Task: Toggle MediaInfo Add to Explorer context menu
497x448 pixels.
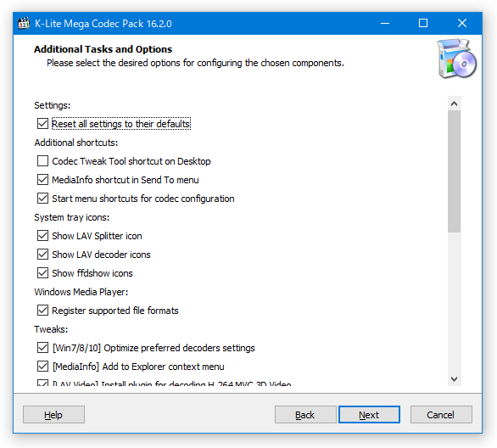Action: coord(42,367)
